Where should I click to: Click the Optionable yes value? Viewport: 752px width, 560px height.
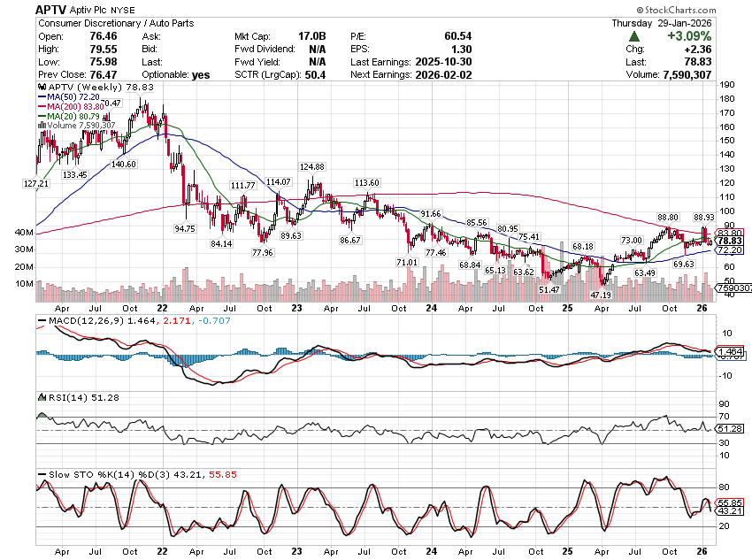(x=201, y=76)
